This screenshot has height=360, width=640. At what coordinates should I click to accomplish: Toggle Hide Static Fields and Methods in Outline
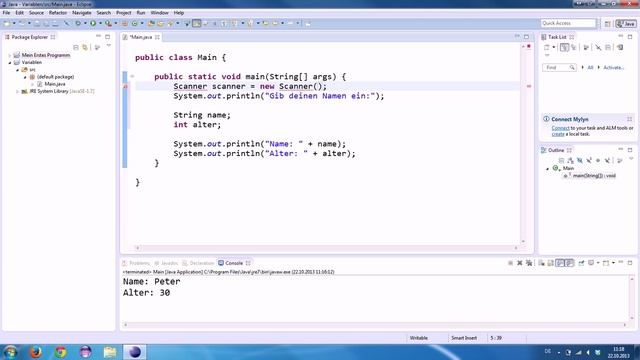[x=589, y=160]
